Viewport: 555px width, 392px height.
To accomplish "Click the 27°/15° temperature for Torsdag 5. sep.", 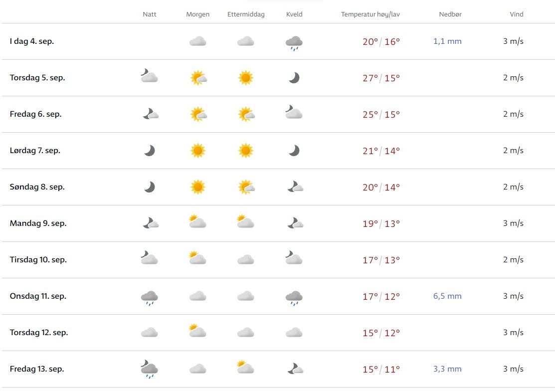I will (x=381, y=78).
